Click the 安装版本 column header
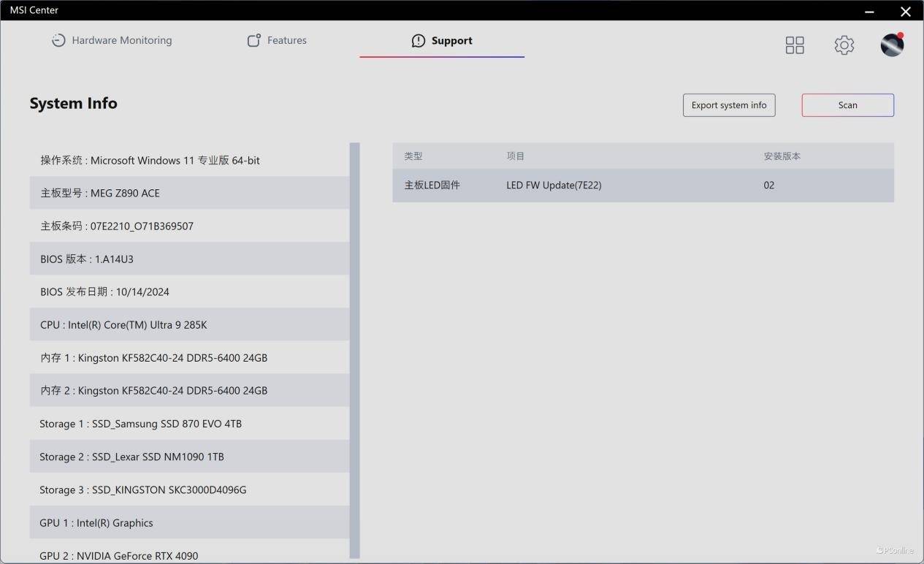Screen dimensions: 924x564 coord(782,156)
